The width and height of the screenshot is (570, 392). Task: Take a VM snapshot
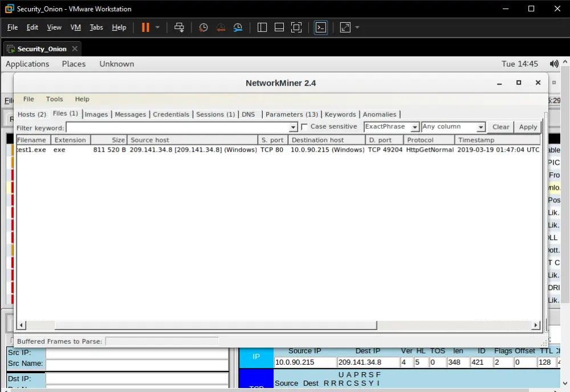[x=203, y=27]
